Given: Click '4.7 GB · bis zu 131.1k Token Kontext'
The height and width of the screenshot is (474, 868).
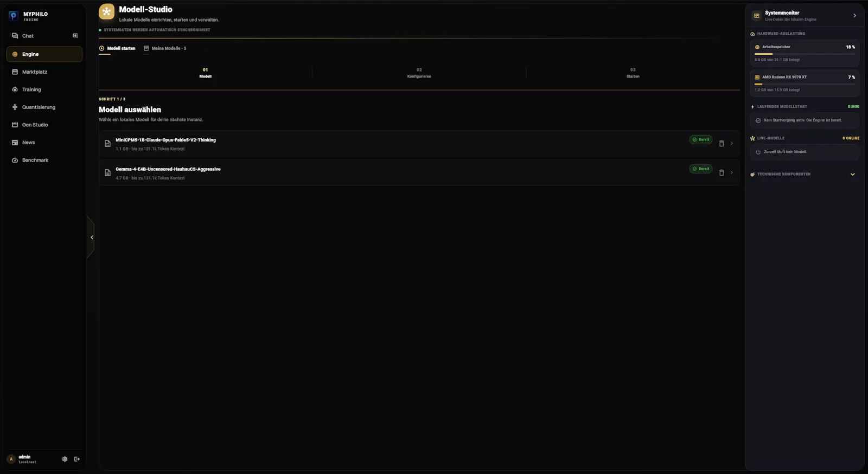Looking at the screenshot, I should pos(150,178).
